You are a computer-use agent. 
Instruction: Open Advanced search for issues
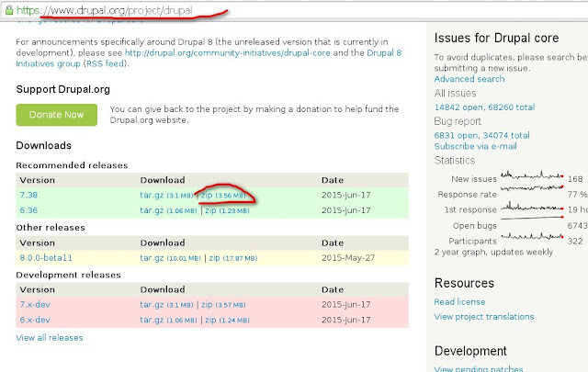(x=469, y=79)
